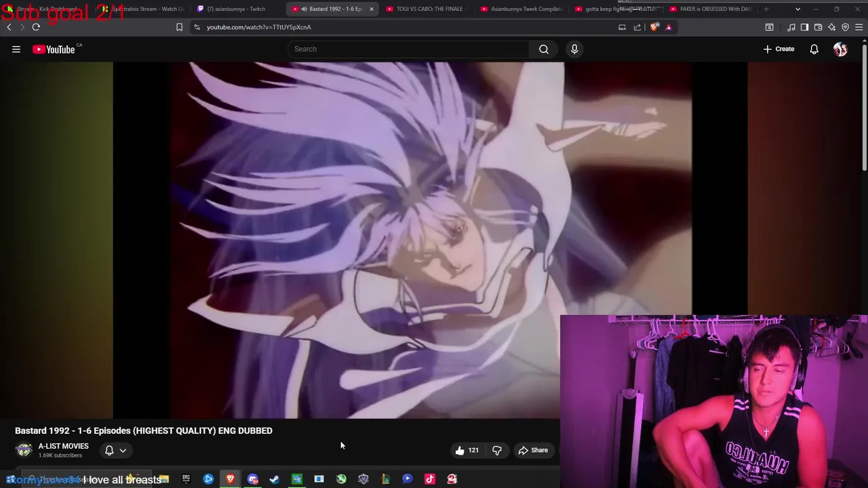Open Brave Shields lion icon
868x488 pixels.
pos(654,27)
